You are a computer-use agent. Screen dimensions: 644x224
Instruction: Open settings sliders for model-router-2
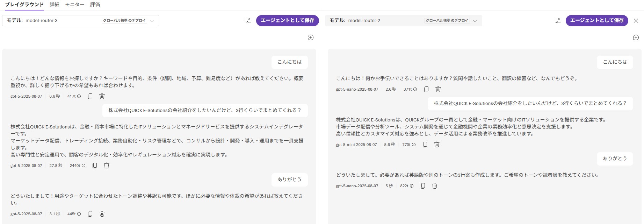pos(558,21)
